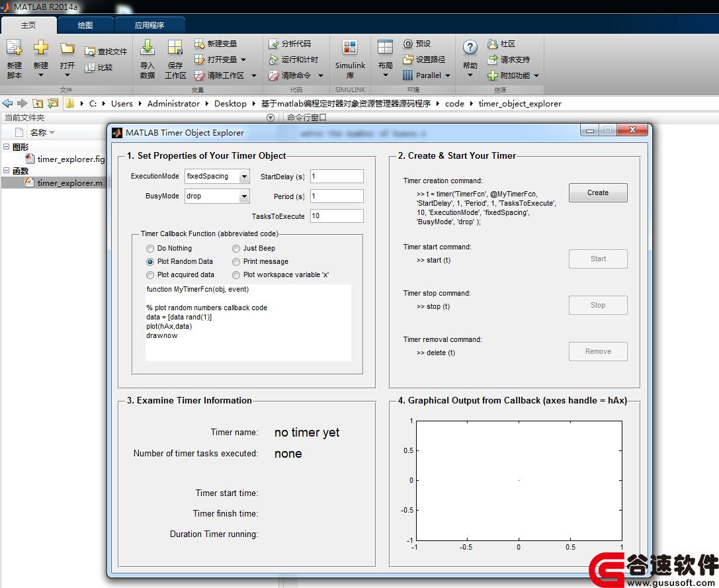
Task: Switch to the 主页 (Home) tab
Action: pos(28,25)
